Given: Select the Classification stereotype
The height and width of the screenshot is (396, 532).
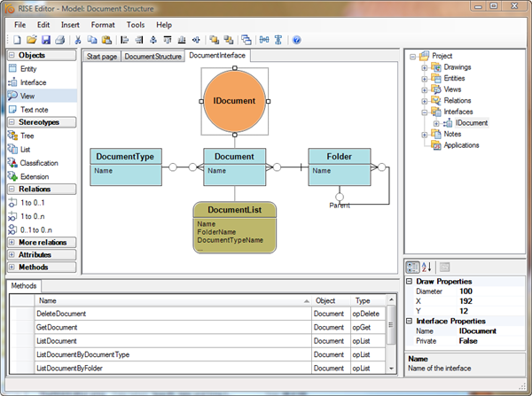Looking at the screenshot, I should (x=39, y=163).
